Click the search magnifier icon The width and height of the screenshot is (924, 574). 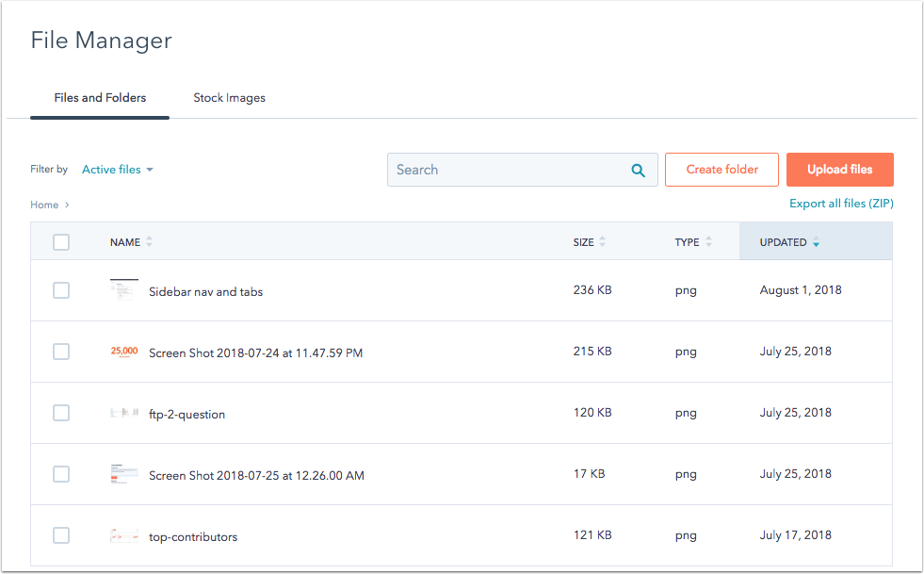tap(638, 171)
